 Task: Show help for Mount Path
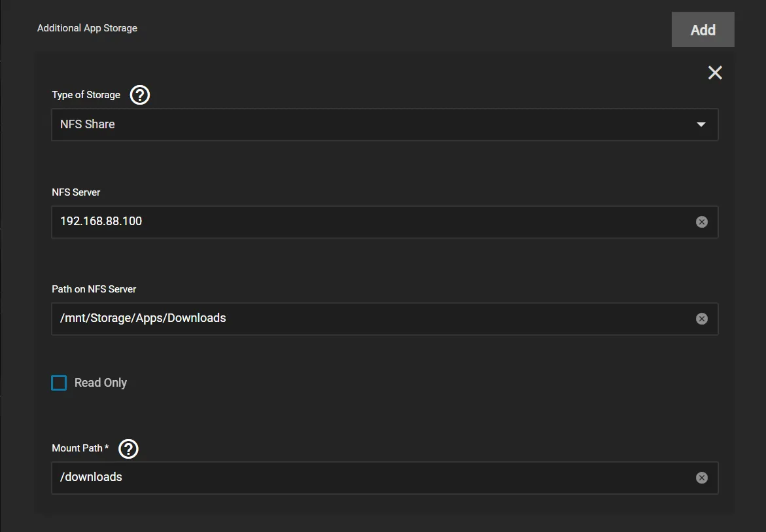point(129,449)
